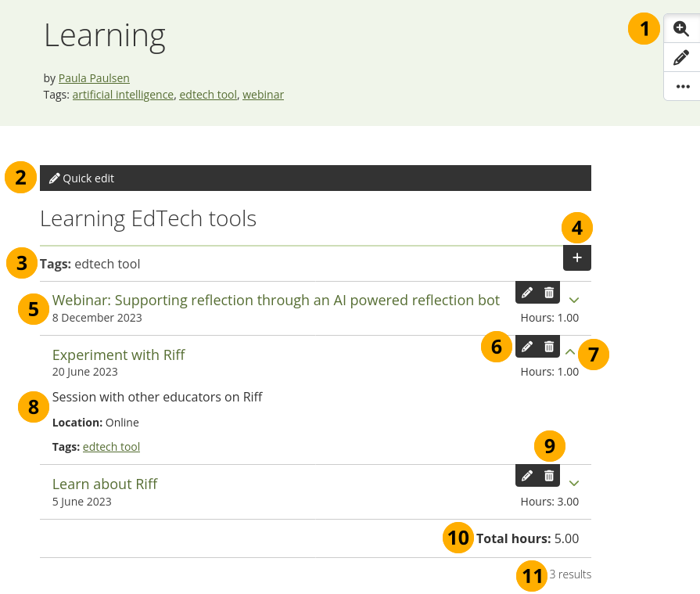The width and height of the screenshot is (700, 594).
Task: Open the three-dots more options menu
Action: click(x=683, y=86)
